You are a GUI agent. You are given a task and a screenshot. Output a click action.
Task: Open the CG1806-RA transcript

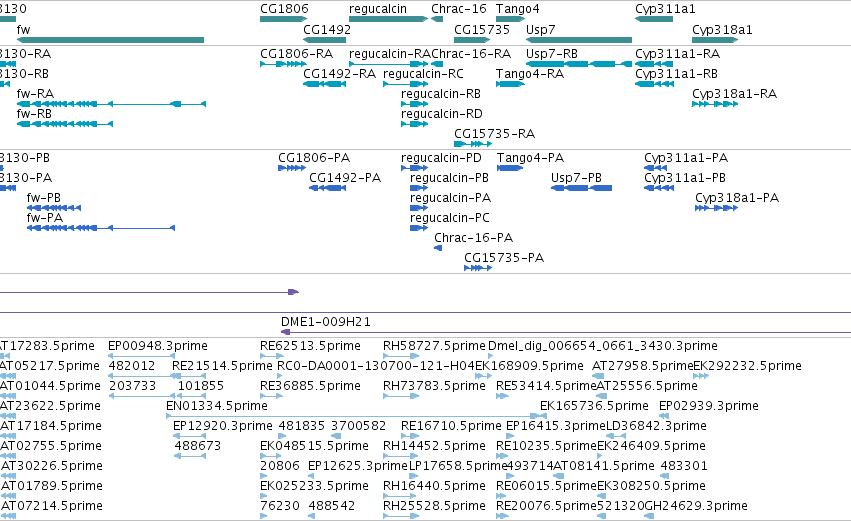click(x=283, y=65)
